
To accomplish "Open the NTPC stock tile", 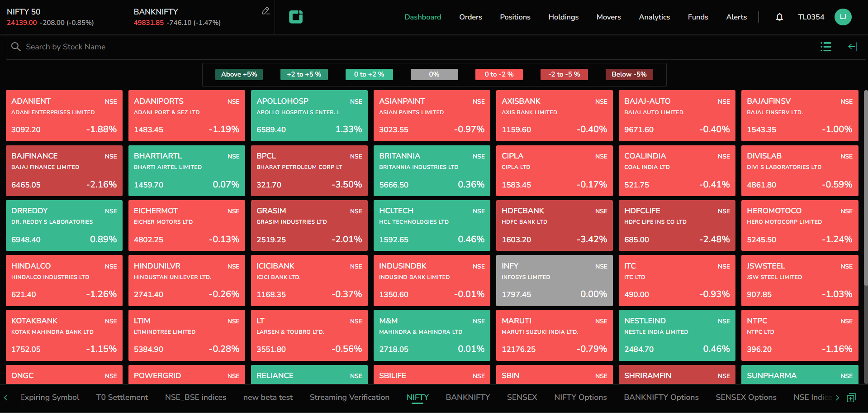I will point(800,335).
